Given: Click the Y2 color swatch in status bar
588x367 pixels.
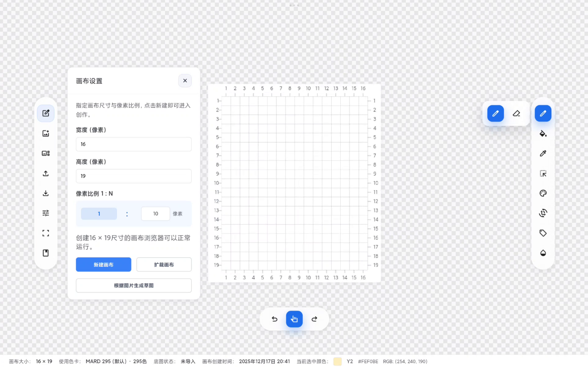Looking at the screenshot, I should (337, 361).
